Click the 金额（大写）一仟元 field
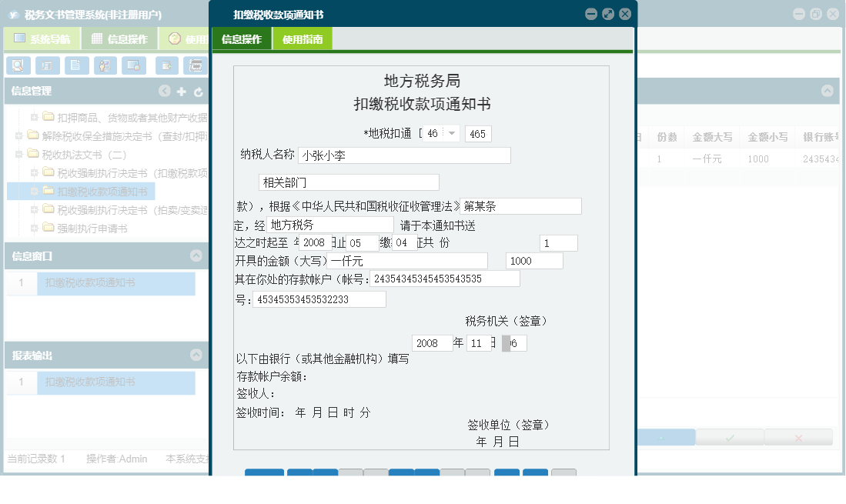The width and height of the screenshot is (846, 504). 406,261
